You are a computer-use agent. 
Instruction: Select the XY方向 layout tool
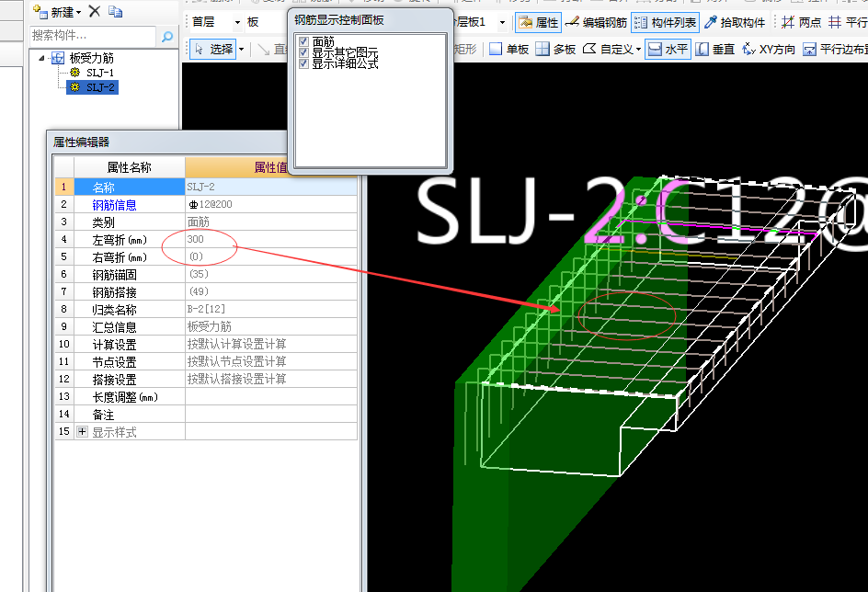pyautogui.click(x=769, y=50)
